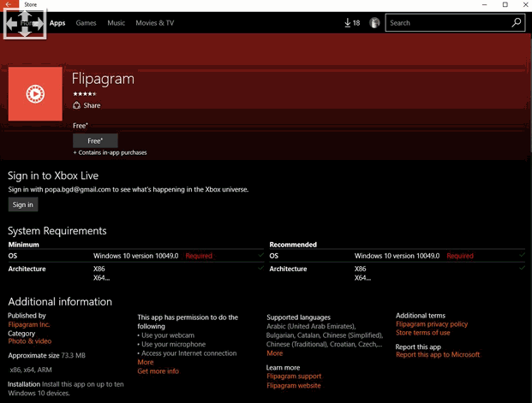
Task: Click the search magnifier icon
Action: 516,23
